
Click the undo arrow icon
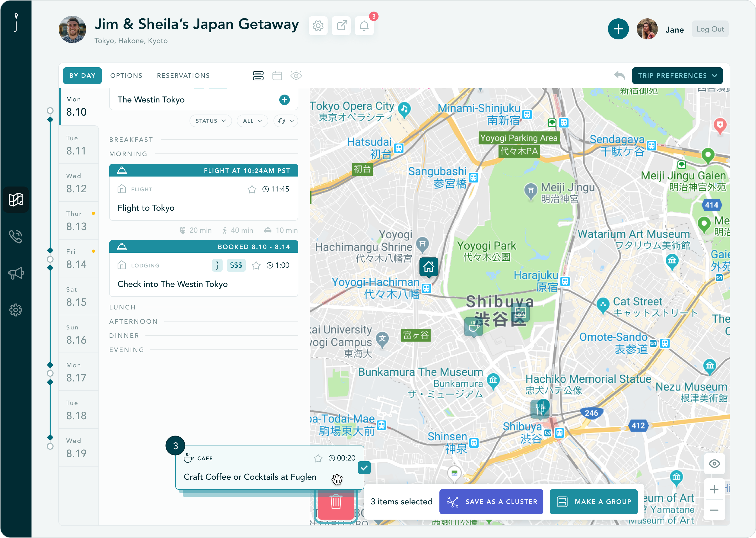click(x=619, y=76)
